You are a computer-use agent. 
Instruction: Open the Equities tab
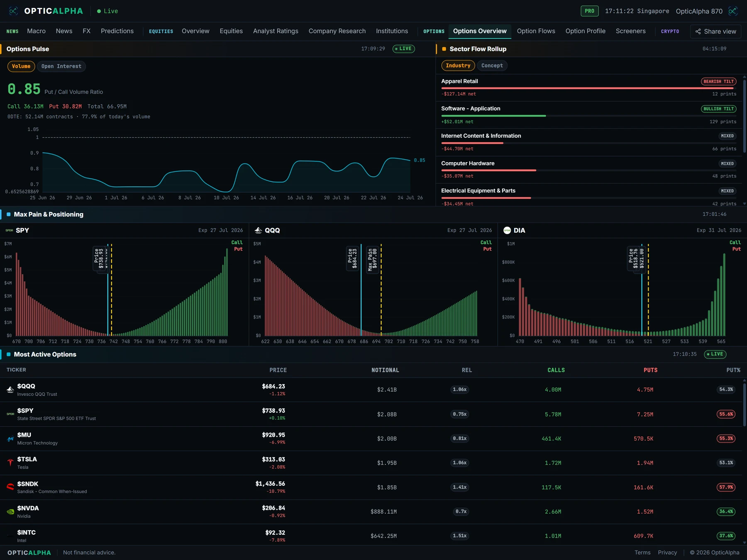click(231, 31)
